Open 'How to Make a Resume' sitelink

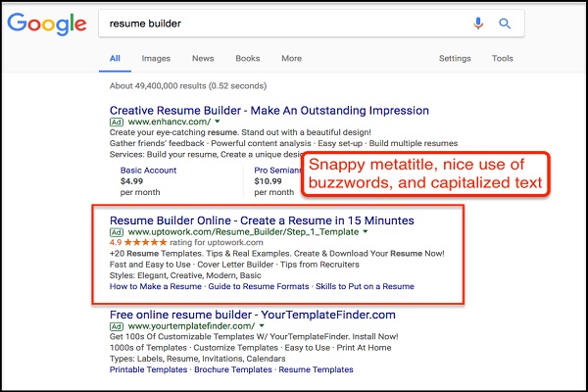pos(156,286)
